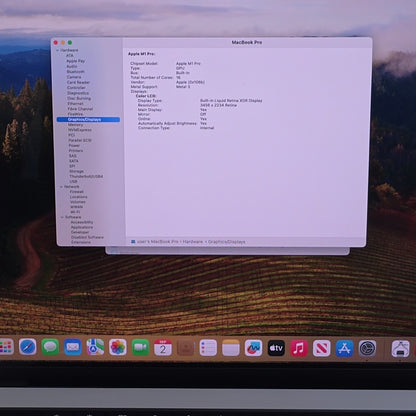Screen dimensions: 416x416
Task: Collapse the Hardware section triangle
Action: coord(57,50)
